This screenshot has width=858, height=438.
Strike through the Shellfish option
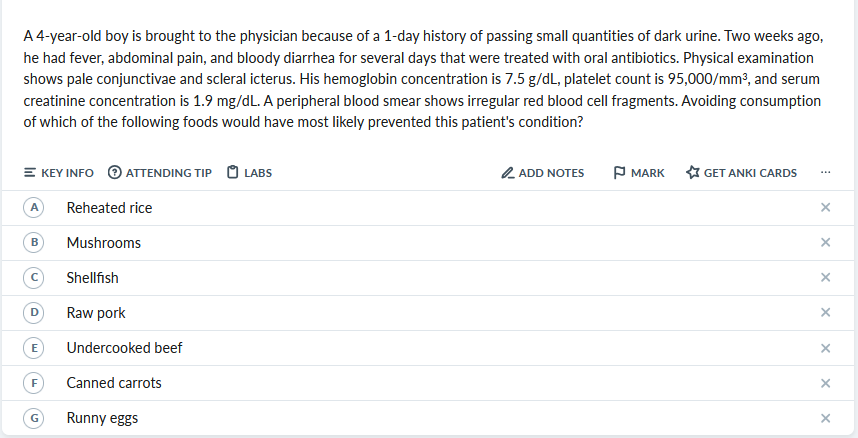pyautogui.click(x=825, y=278)
